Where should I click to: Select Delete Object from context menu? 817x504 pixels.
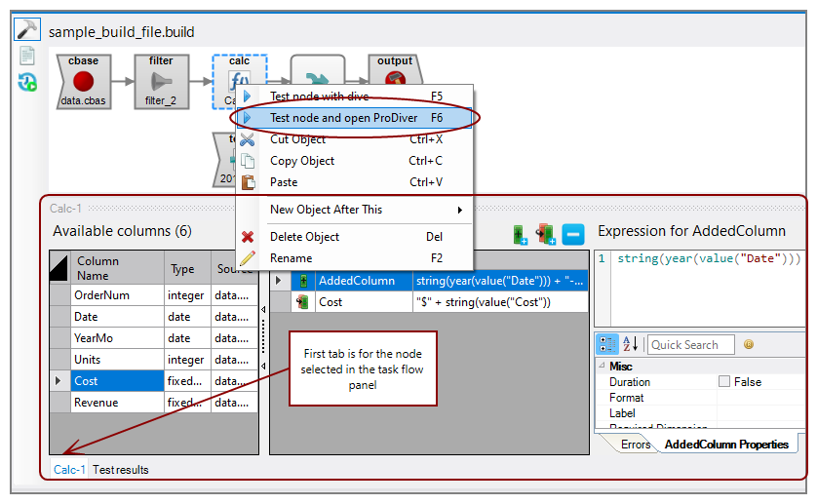(x=304, y=237)
